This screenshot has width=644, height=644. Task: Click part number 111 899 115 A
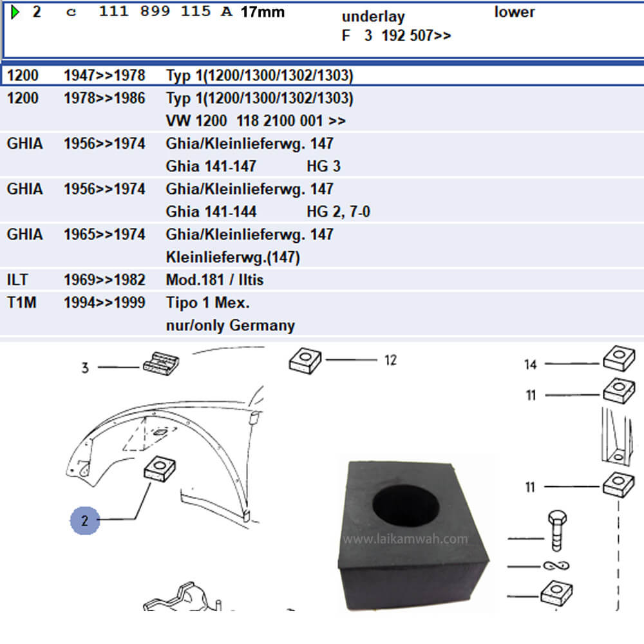click(165, 12)
